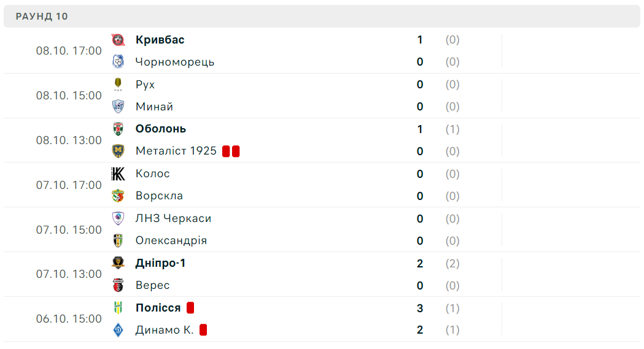644x349 pixels.
Task: Click the Рух club crest
Action: point(118,85)
